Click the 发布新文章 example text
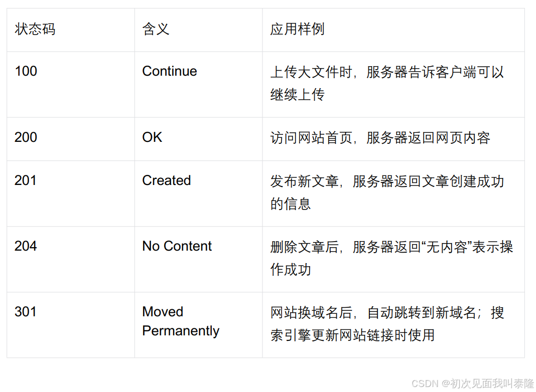 point(387,192)
